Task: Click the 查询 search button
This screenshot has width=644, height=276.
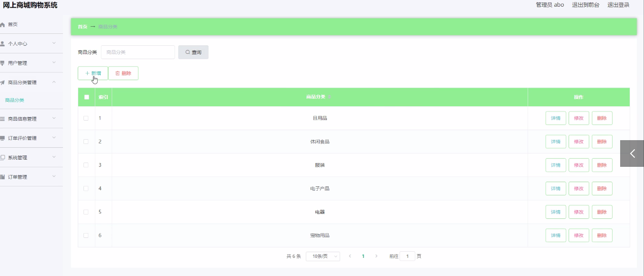Action: click(x=193, y=52)
